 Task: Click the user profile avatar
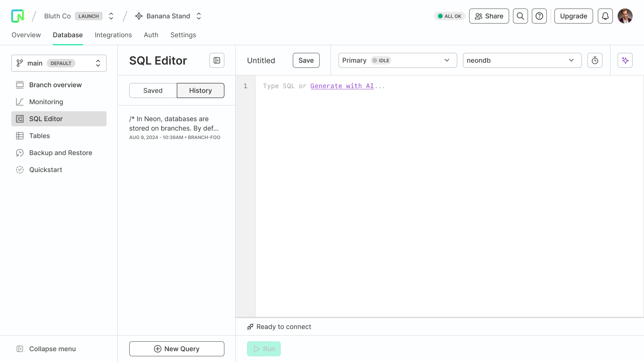pyautogui.click(x=625, y=16)
